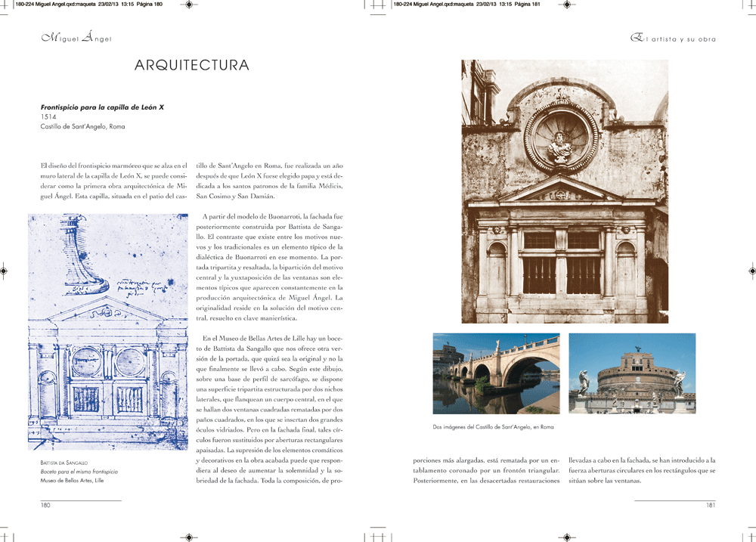
Task: Click the year 1514 under the heading
Action: coord(48,116)
